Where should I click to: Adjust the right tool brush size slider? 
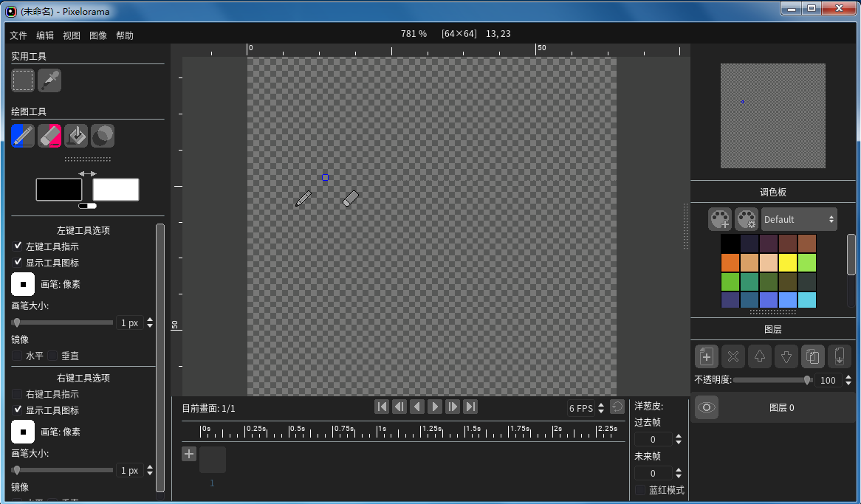(62, 470)
